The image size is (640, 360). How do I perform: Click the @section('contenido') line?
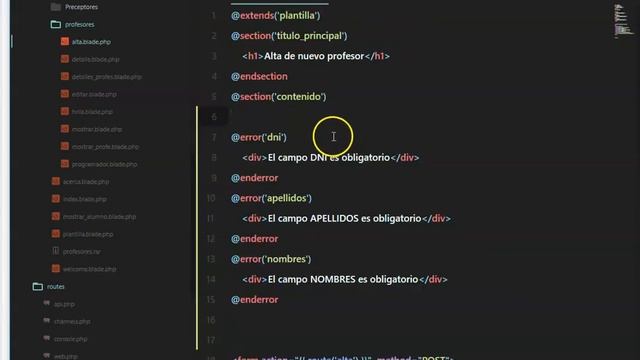(x=279, y=97)
